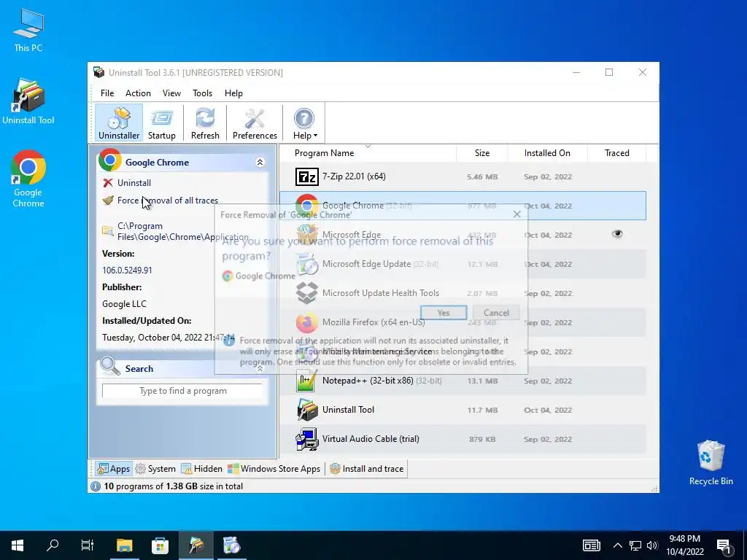Viewport: 747px width, 560px height.
Task: Click the Refresh toolbar icon
Action: pyautogui.click(x=205, y=122)
